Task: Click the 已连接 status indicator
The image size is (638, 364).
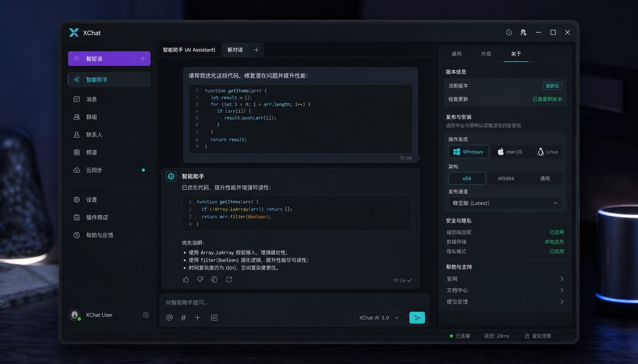Action: click(x=460, y=336)
